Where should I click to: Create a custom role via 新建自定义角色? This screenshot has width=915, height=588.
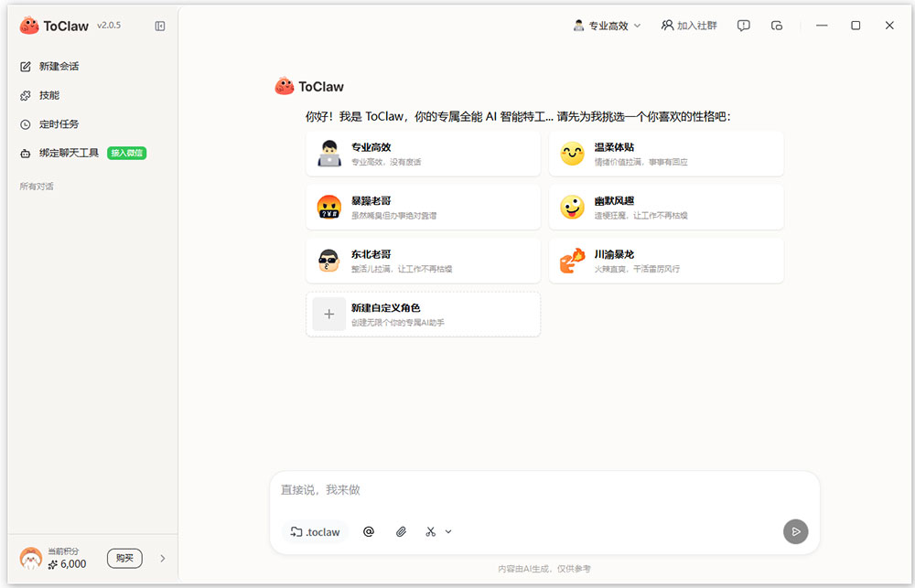click(x=423, y=314)
